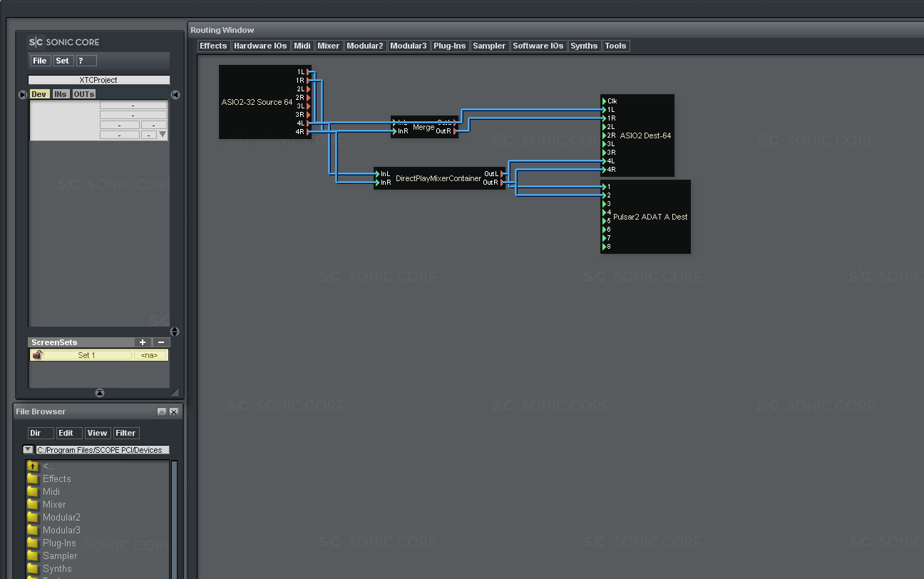Remove ScreenSet with minus button
Screen dimensions: 924x579
pos(161,342)
